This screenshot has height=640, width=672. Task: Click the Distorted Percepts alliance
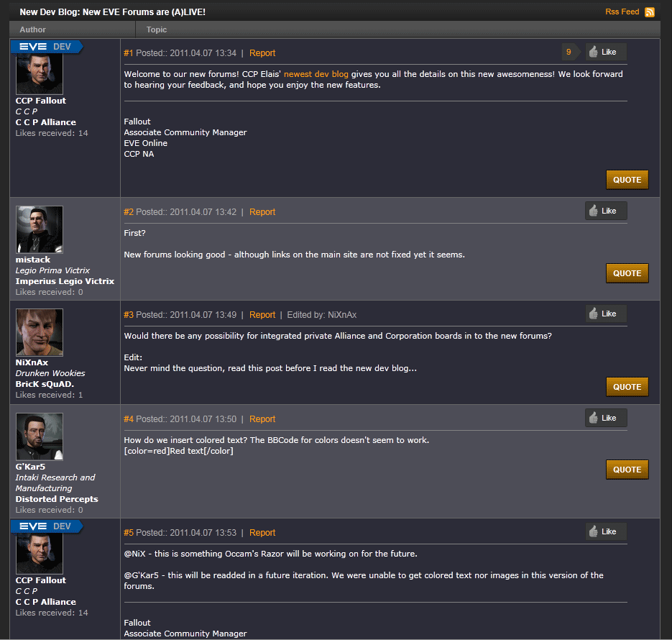pyautogui.click(x=57, y=499)
